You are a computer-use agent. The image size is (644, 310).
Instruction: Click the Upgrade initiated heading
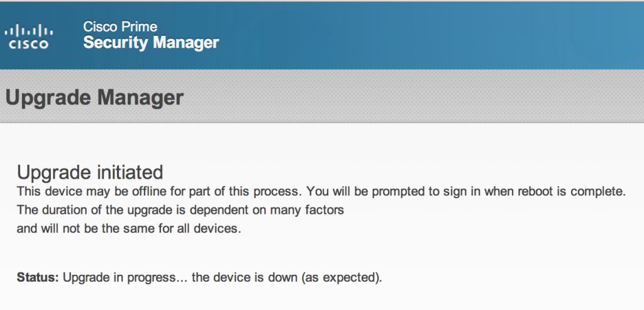[90, 172]
